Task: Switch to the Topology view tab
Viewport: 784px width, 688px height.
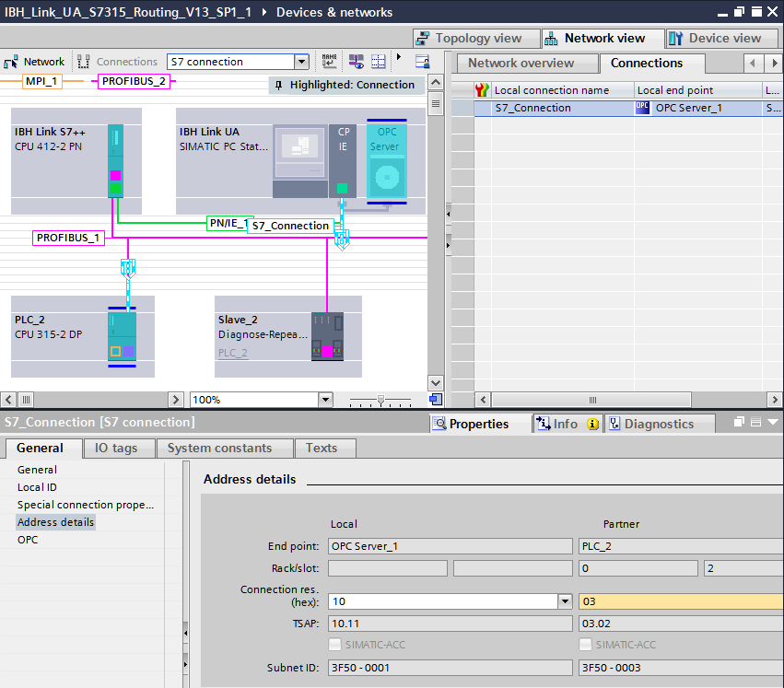Action: point(469,39)
